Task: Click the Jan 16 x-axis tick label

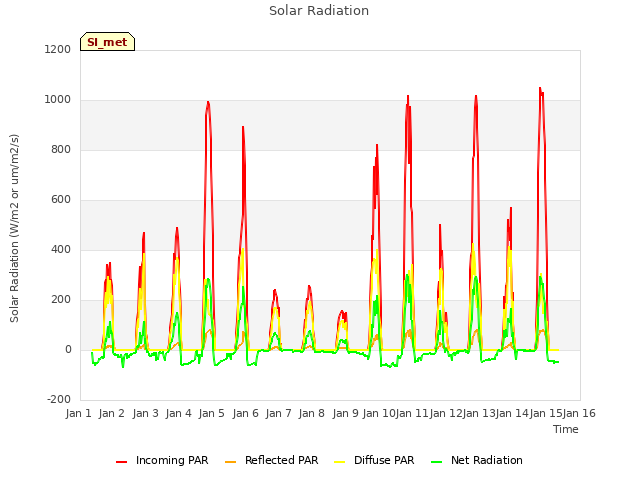Action: tap(580, 413)
